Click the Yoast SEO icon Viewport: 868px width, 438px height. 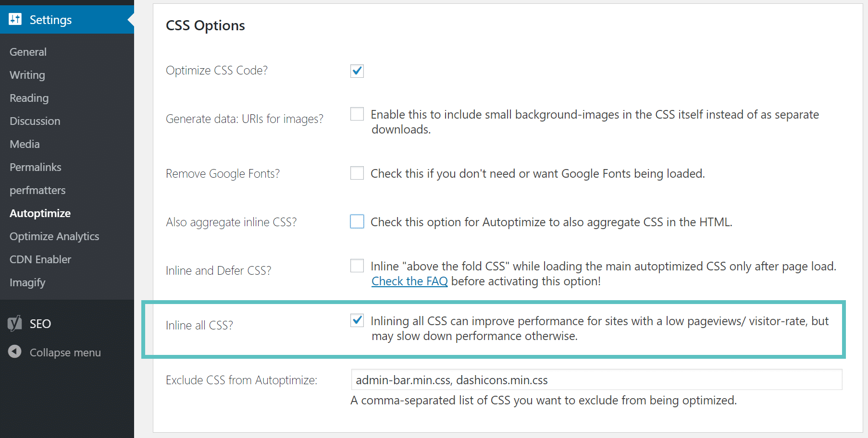click(x=15, y=323)
